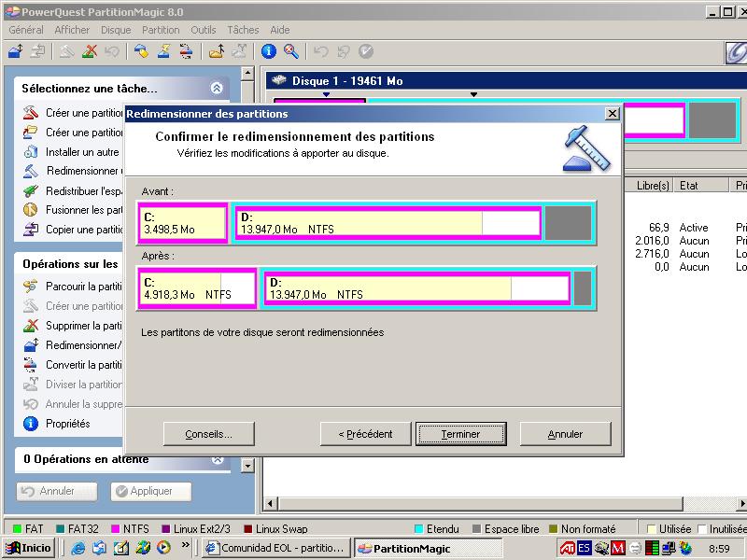Select the C: 3.498,5 Mo partition under Avant
Viewport: 747px width, 560px height.
click(182, 223)
